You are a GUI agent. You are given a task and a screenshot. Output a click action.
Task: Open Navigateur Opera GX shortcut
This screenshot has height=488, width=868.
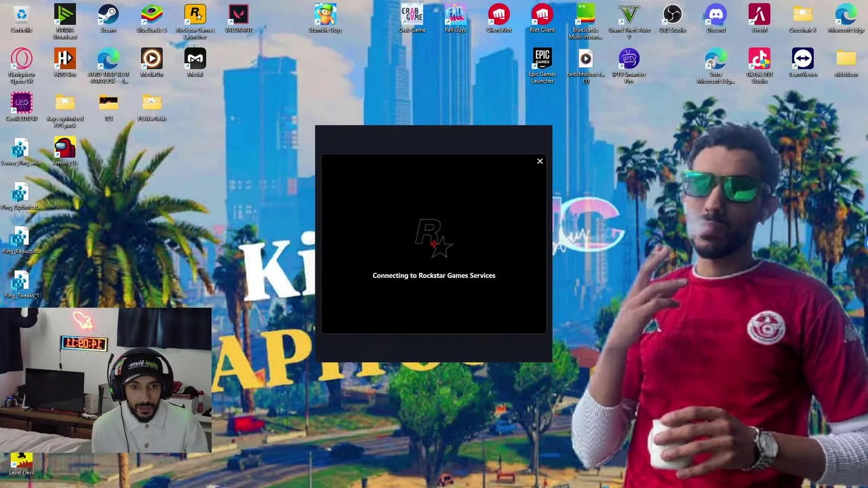[22, 66]
